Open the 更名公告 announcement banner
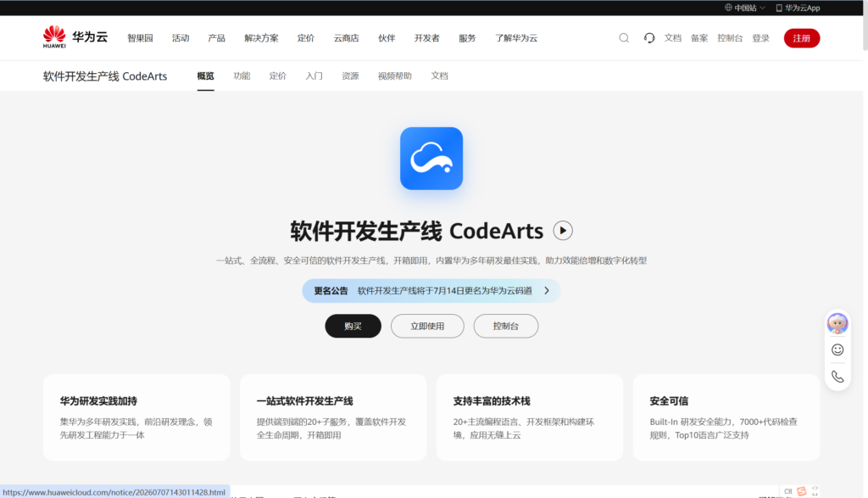Viewport: 868px width, 498px height. coord(431,291)
